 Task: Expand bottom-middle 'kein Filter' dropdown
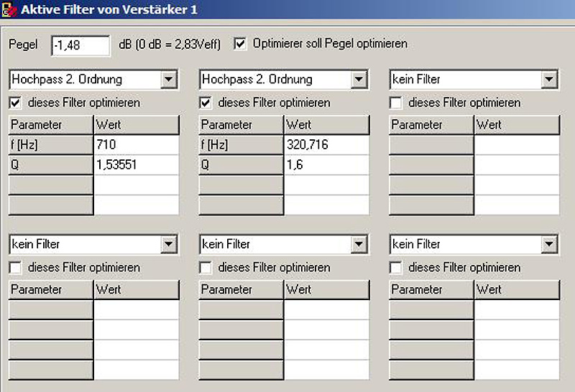click(359, 245)
